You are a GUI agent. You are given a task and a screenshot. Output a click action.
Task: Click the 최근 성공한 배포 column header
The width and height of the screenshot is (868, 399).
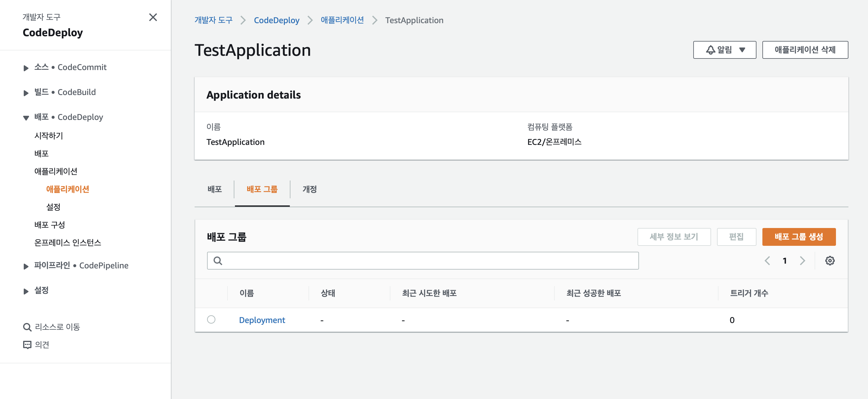coord(593,293)
